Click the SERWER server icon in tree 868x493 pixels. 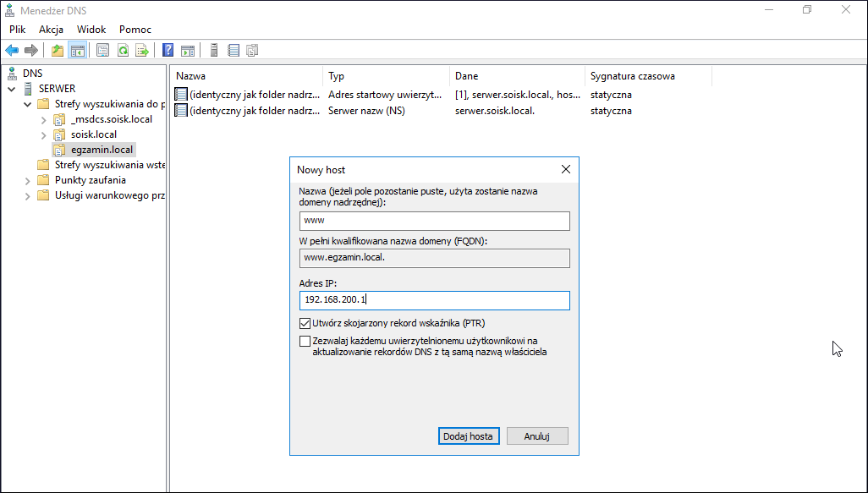28,89
